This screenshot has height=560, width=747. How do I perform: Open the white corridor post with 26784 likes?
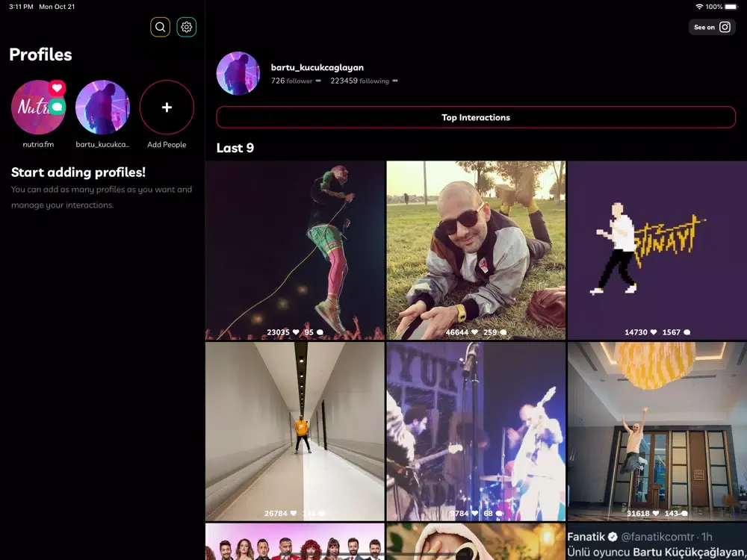295,432
